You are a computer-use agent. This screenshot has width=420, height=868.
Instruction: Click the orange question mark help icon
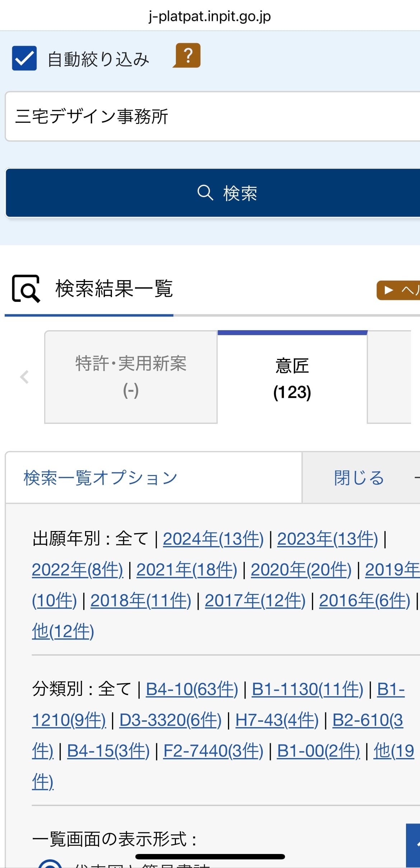(187, 56)
